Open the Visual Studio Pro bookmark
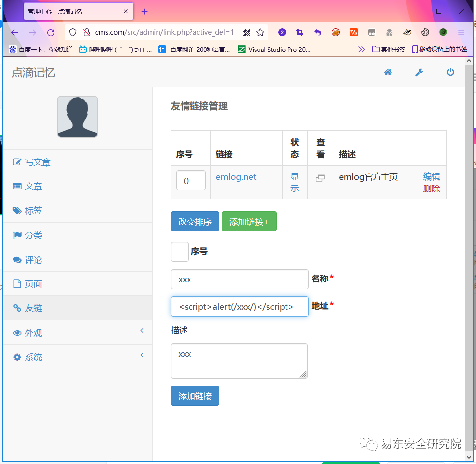Image resolution: width=476 pixels, height=464 pixels. click(x=274, y=49)
